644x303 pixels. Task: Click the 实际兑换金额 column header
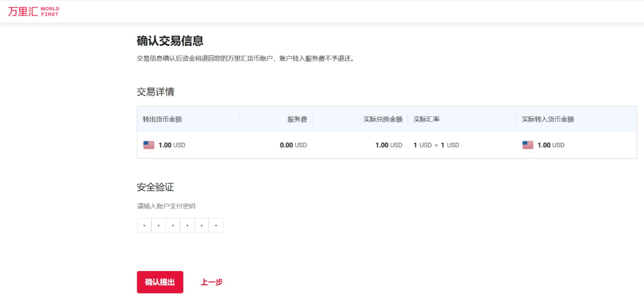coord(383,119)
